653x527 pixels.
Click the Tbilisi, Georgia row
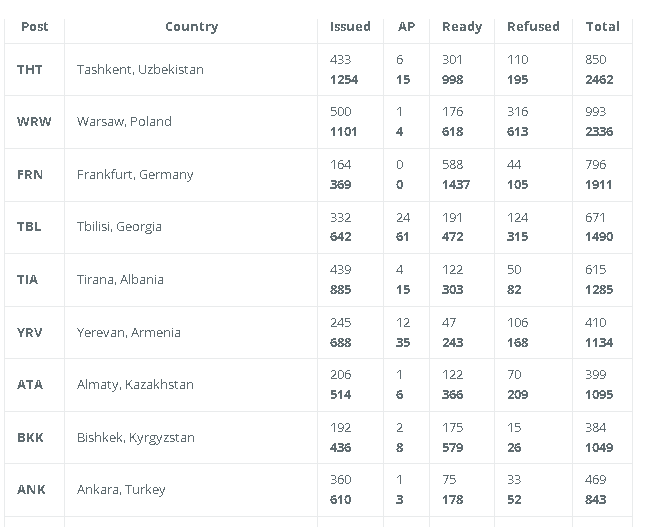(318, 227)
